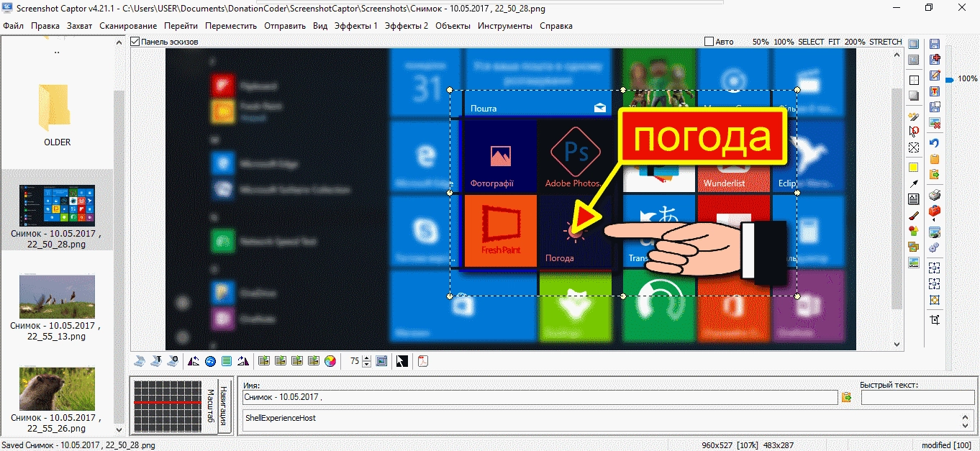Click the blue floppy Save icon
This screenshot has height=451, width=980.
click(x=935, y=44)
